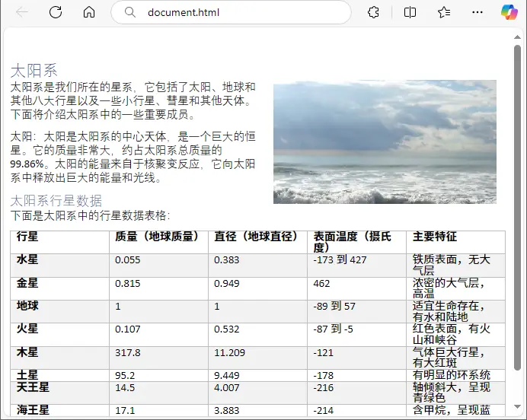Viewport: 527px width, 420px height.
Task: Click the 表面温度（摄氏度） column header
Action: click(353, 242)
